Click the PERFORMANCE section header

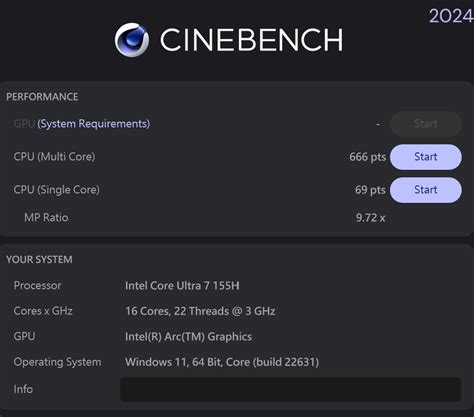[42, 97]
